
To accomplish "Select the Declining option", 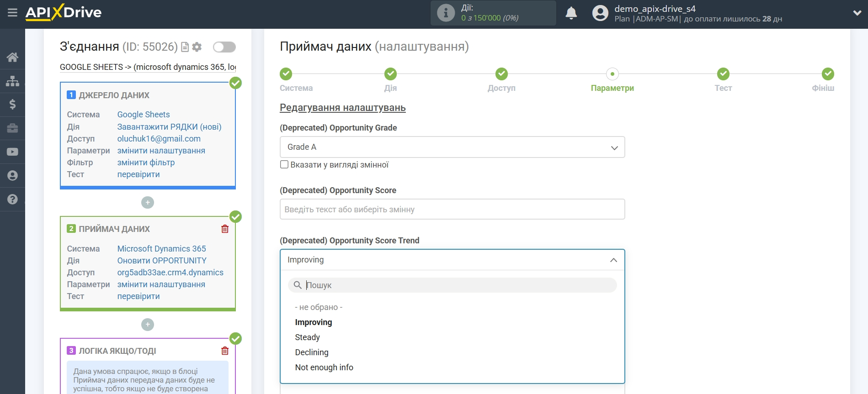I will [312, 352].
